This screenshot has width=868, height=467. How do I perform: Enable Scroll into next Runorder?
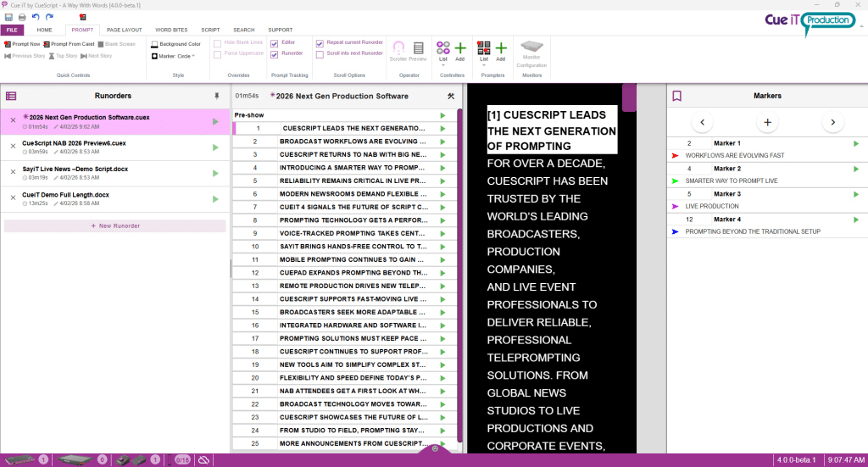click(320, 54)
